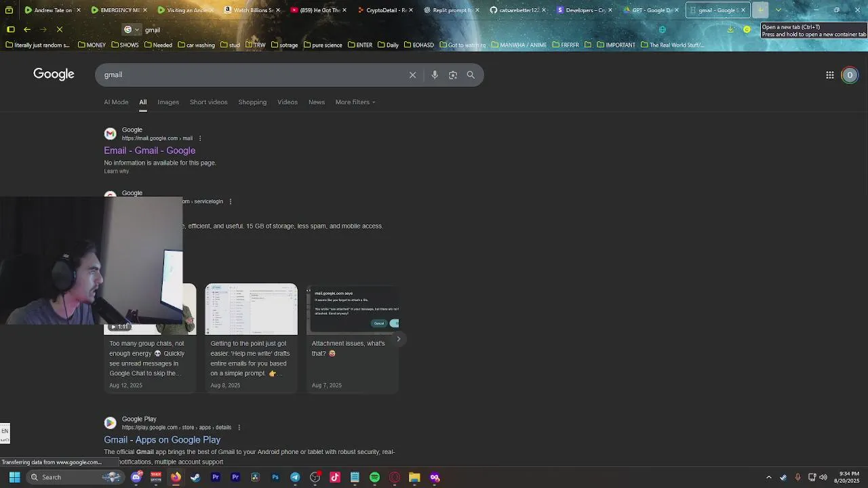Open Windows Start menu

click(14, 477)
